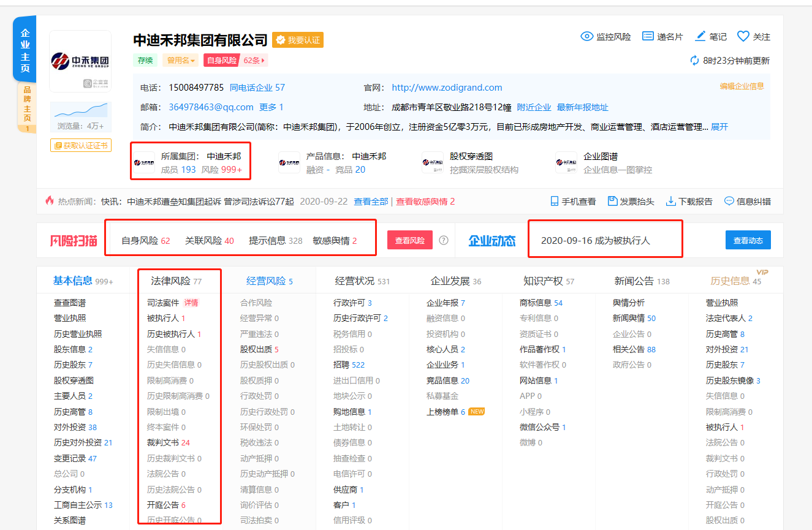Click the 发票抬头 save icon

point(612,201)
